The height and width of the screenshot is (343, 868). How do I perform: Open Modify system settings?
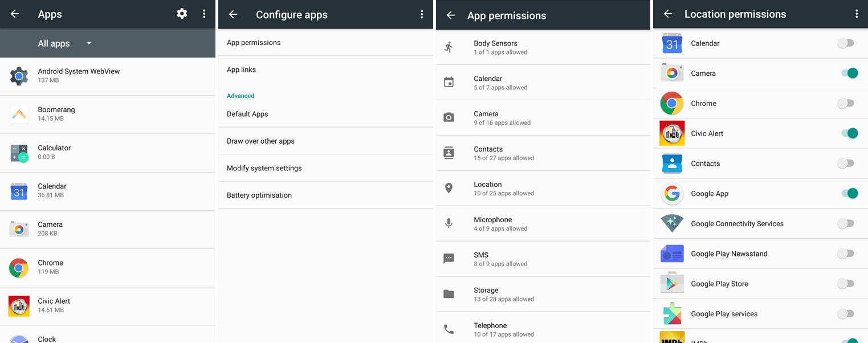pyautogui.click(x=325, y=168)
